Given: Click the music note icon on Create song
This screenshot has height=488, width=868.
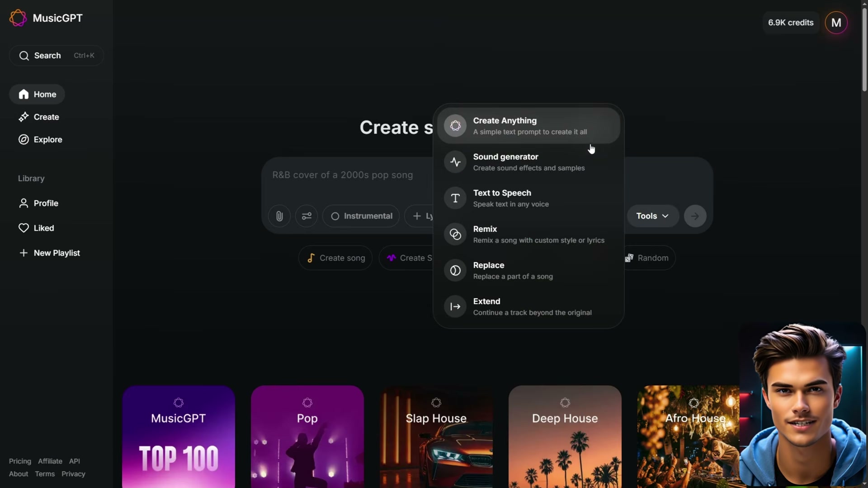Looking at the screenshot, I should click(311, 258).
